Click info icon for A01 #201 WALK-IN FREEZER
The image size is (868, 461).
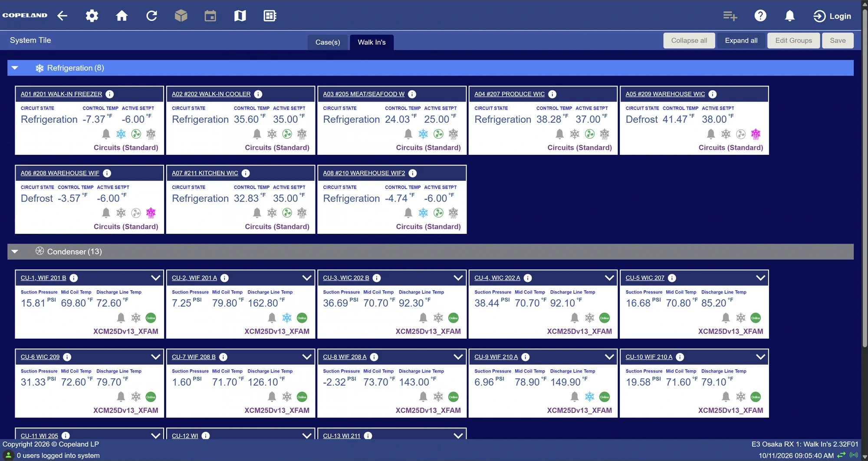click(x=110, y=94)
